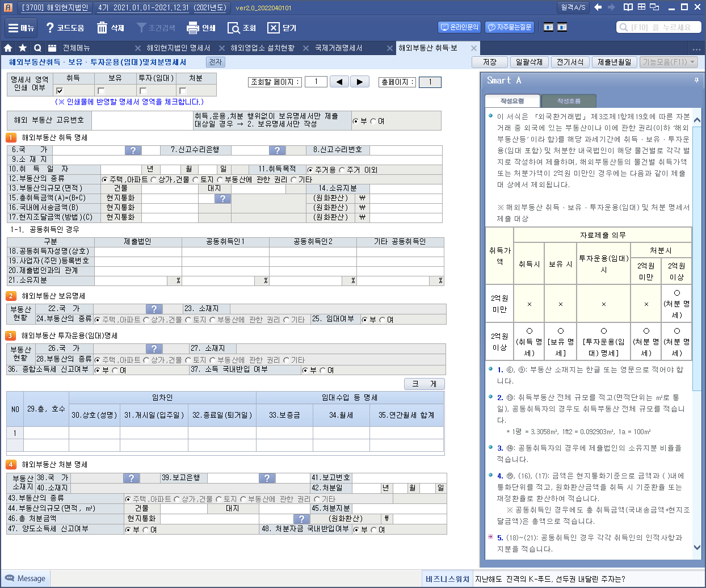Uncheck the 취득 print checkbox
This screenshot has width=706, height=588.
click(60, 91)
